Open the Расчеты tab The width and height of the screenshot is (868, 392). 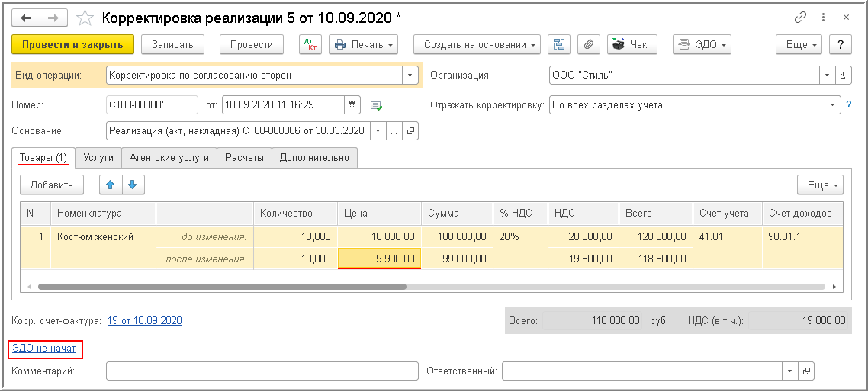coord(244,158)
